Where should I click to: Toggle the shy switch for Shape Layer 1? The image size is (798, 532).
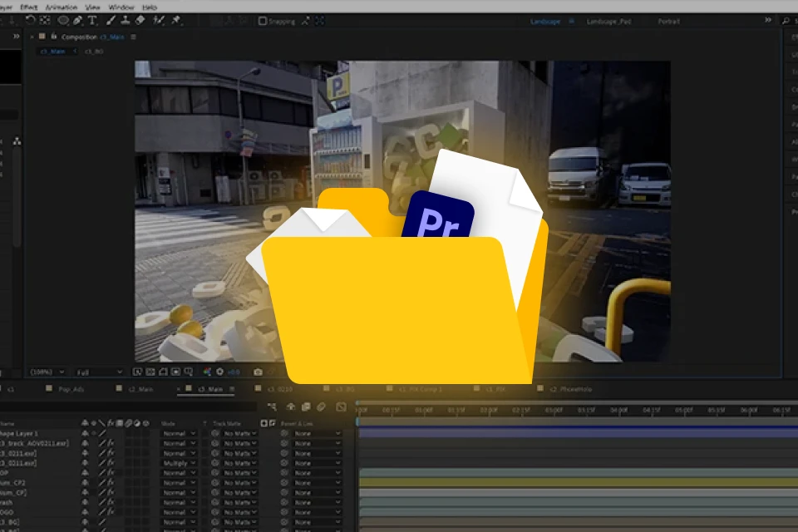coord(85,434)
